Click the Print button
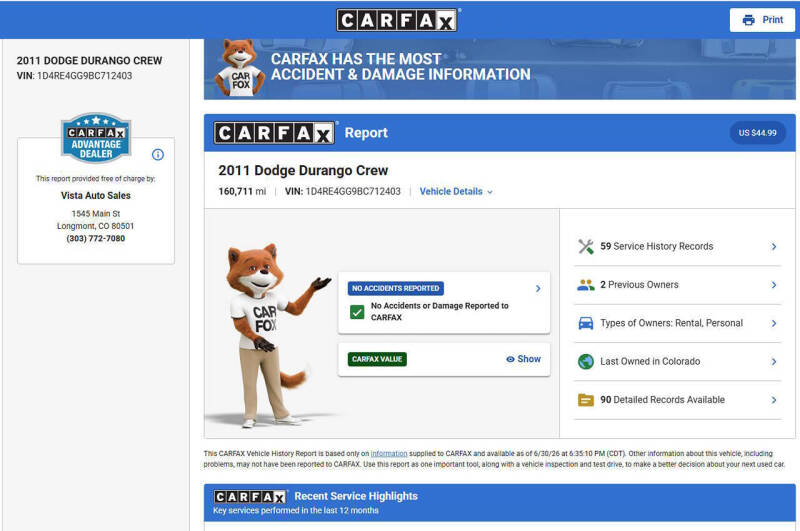The height and width of the screenshot is (531, 800). (762, 20)
